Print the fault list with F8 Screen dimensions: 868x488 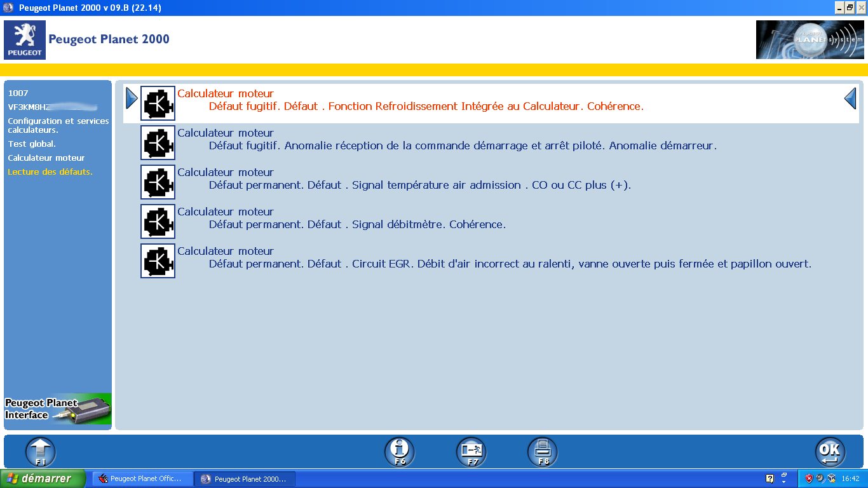pos(543,452)
